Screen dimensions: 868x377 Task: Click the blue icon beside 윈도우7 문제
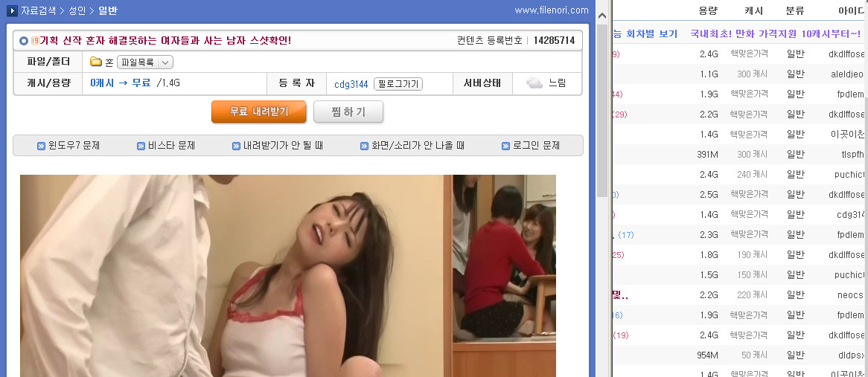[41, 146]
